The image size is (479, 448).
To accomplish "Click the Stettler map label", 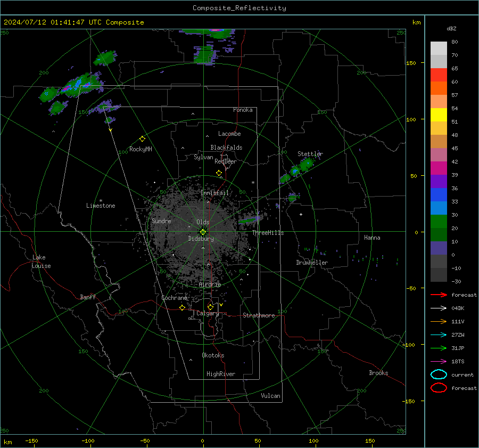I will point(310,154).
